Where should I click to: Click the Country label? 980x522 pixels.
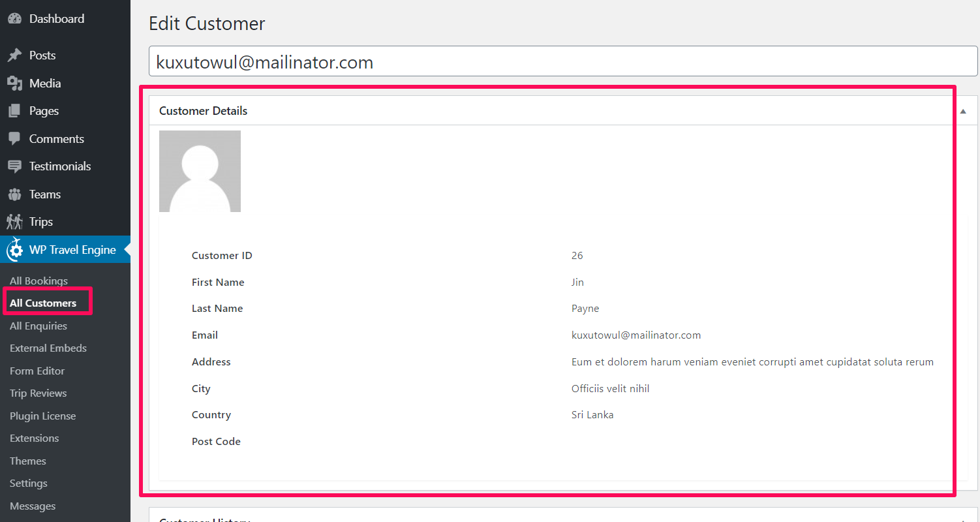point(211,415)
